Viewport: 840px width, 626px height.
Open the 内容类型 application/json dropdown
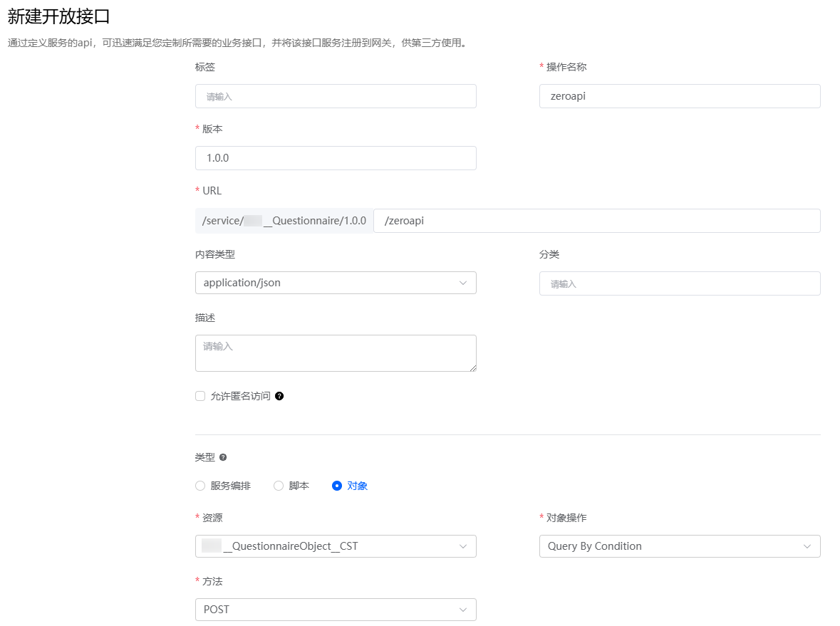click(336, 283)
